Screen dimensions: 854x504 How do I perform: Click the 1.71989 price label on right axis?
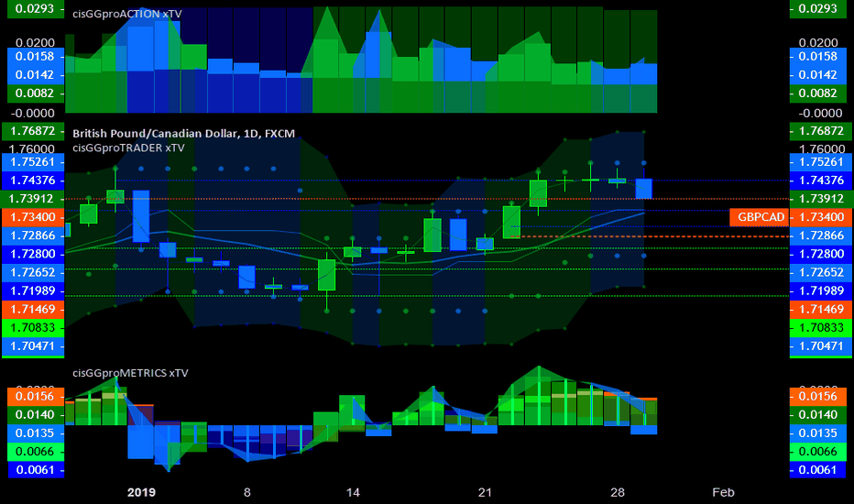(821, 291)
